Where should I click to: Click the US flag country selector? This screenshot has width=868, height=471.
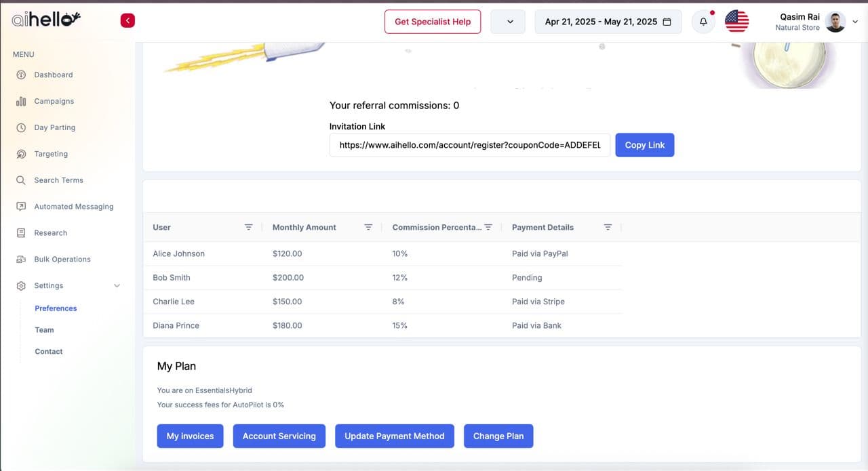pyautogui.click(x=736, y=22)
